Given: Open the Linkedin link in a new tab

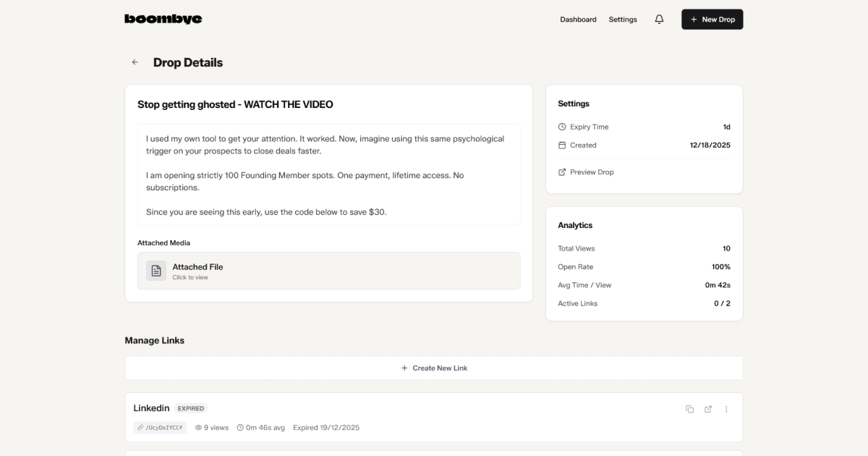Looking at the screenshot, I should (x=708, y=409).
